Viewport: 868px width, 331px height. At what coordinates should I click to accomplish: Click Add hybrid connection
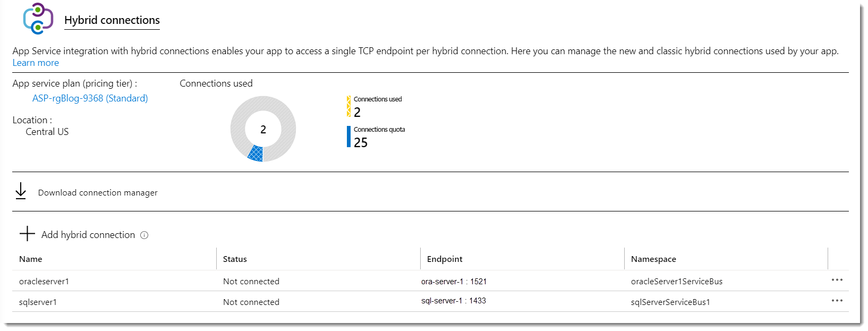pos(88,235)
